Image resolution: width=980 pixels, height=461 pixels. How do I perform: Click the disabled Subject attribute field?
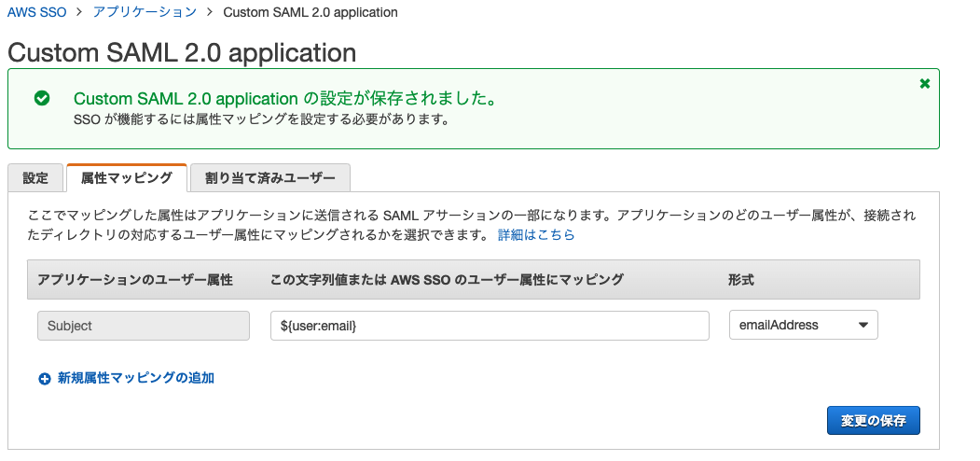(x=143, y=326)
